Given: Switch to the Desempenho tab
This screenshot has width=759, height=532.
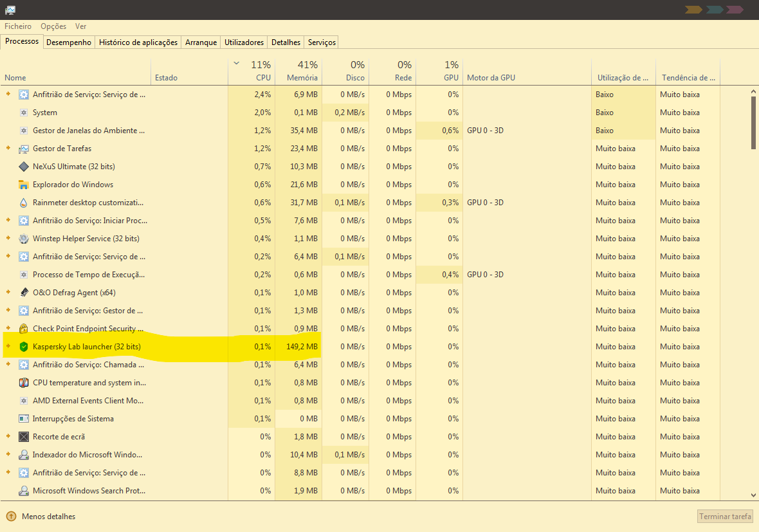Looking at the screenshot, I should 69,42.
